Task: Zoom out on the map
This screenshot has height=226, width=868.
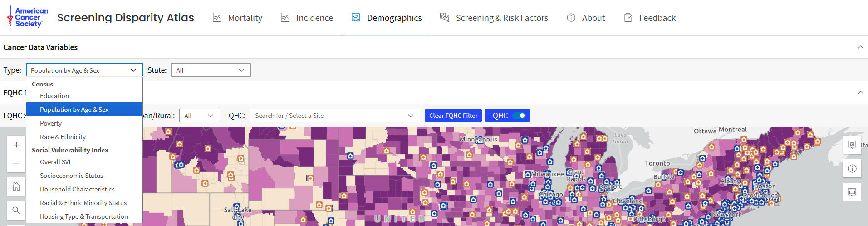Action: [x=16, y=163]
